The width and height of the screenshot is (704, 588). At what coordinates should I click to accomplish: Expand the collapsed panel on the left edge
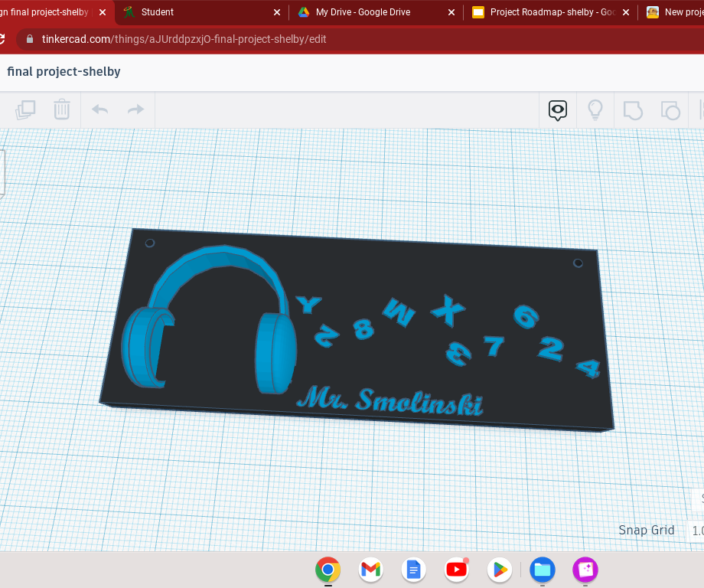pos(4,172)
